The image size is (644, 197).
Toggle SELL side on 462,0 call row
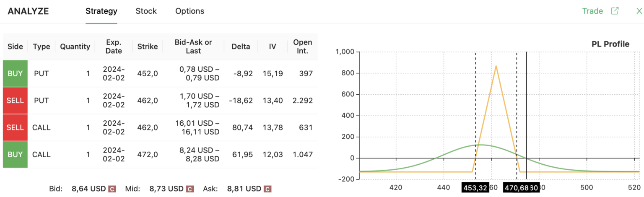(15, 127)
